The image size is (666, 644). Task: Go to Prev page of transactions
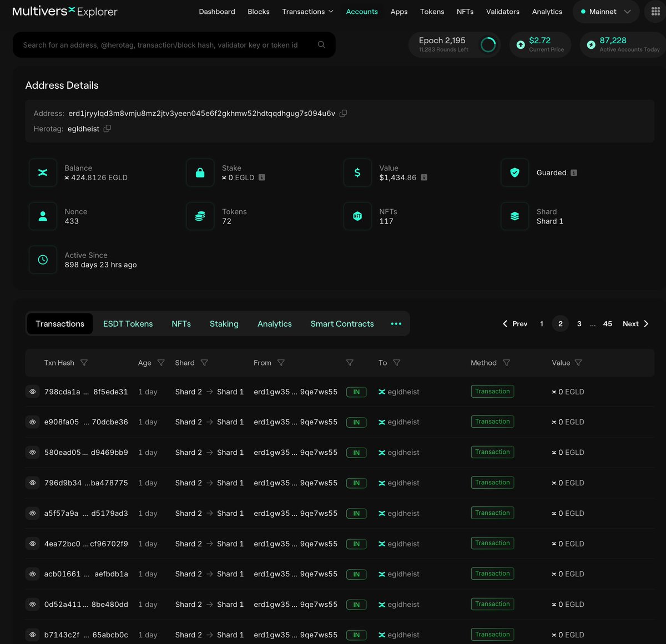515,324
